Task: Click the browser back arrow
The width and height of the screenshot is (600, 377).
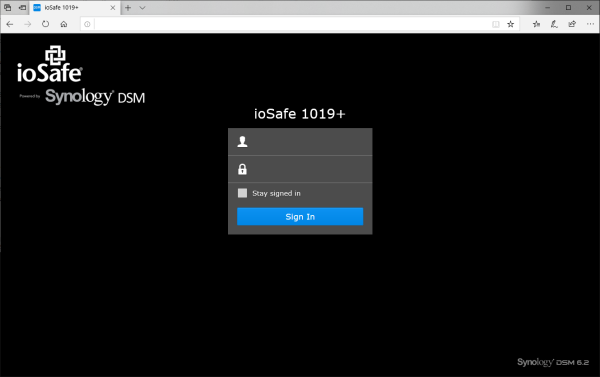Action: point(10,24)
